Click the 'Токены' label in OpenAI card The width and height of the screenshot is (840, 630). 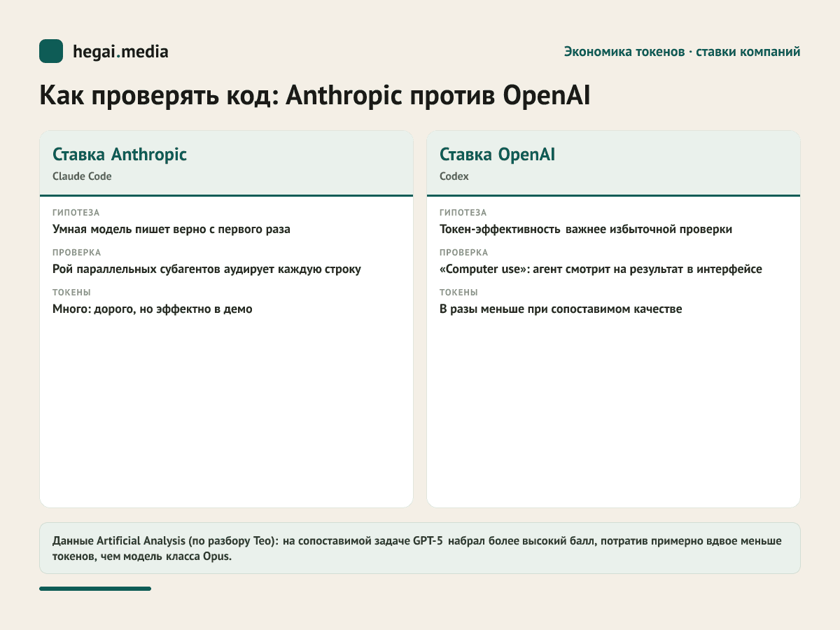pyautogui.click(x=459, y=293)
